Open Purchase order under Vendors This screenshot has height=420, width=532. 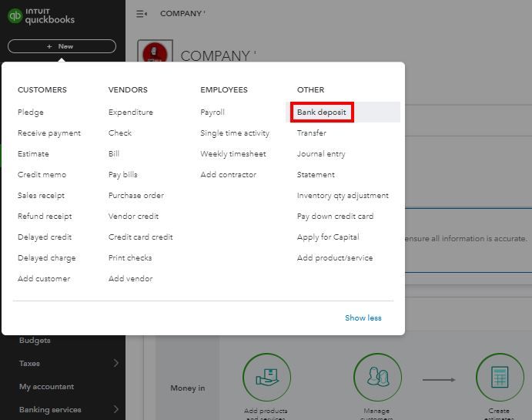pyautogui.click(x=136, y=195)
